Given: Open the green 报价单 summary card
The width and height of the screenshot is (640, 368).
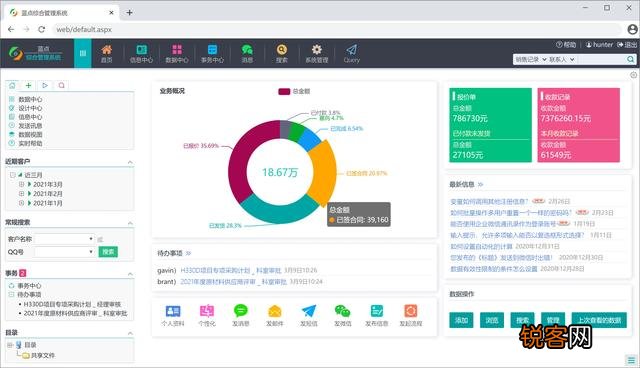Looking at the screenshot, I should click(x=491, y=125).
